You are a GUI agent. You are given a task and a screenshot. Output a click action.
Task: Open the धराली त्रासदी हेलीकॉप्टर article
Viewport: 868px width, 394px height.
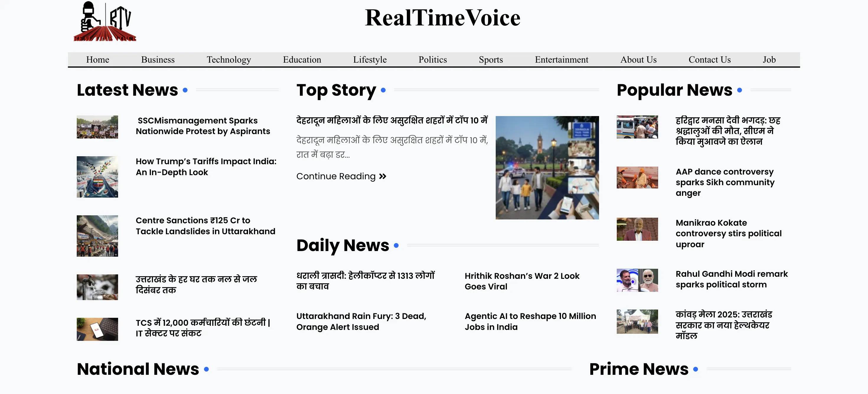(366, 281)
